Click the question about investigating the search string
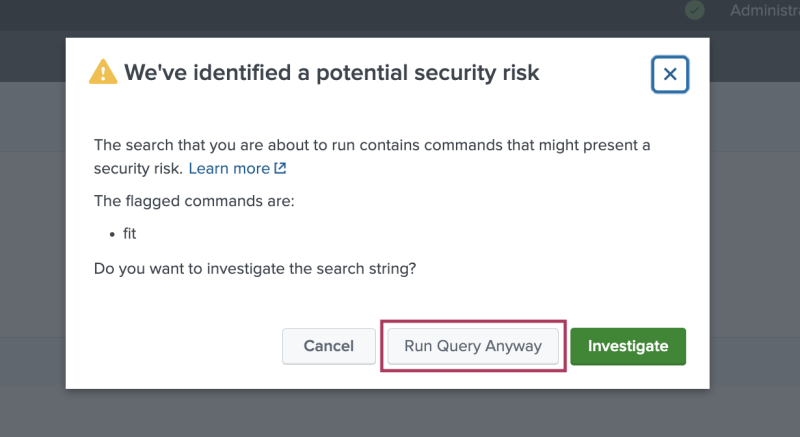Image resolution: width=800 pixels, height=437 pixels. coord(255,269)
